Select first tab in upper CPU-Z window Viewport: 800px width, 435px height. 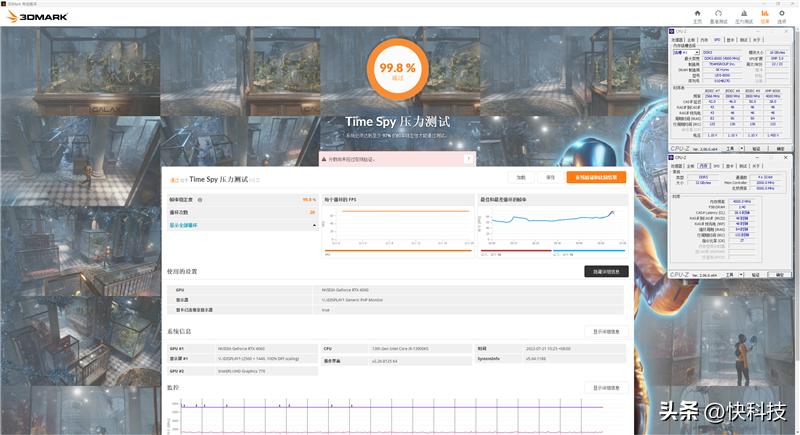pyautogui.click(x=678, y=40)
